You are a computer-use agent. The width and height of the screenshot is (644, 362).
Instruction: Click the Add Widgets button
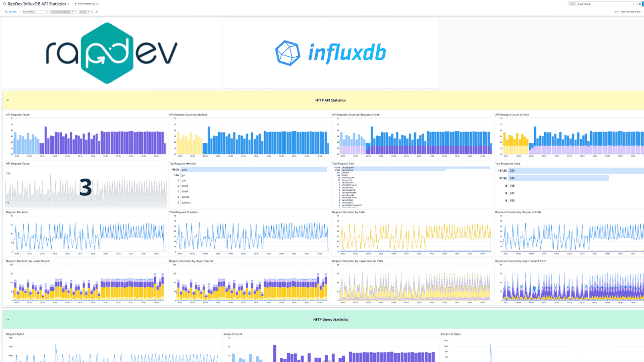[87, 4]
